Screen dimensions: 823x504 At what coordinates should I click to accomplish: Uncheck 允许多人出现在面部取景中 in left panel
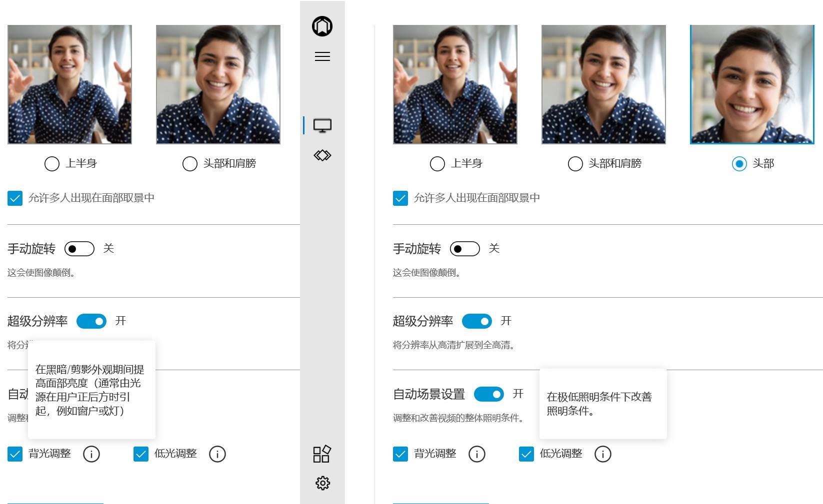coord(14,198)
